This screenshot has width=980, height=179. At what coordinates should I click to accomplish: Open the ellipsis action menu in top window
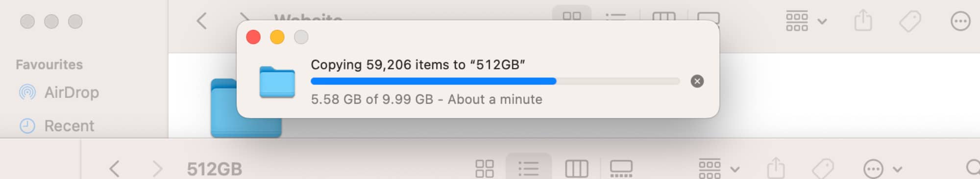point(960,21)
